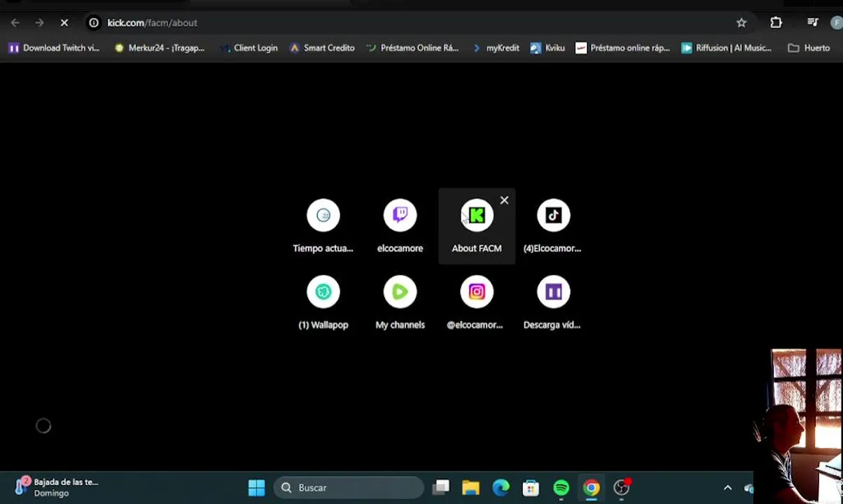The width and height of the screenshot is (843, 504).
Task: Open Riffusion | AI Music bookmark
Action: tap(726, 48)
